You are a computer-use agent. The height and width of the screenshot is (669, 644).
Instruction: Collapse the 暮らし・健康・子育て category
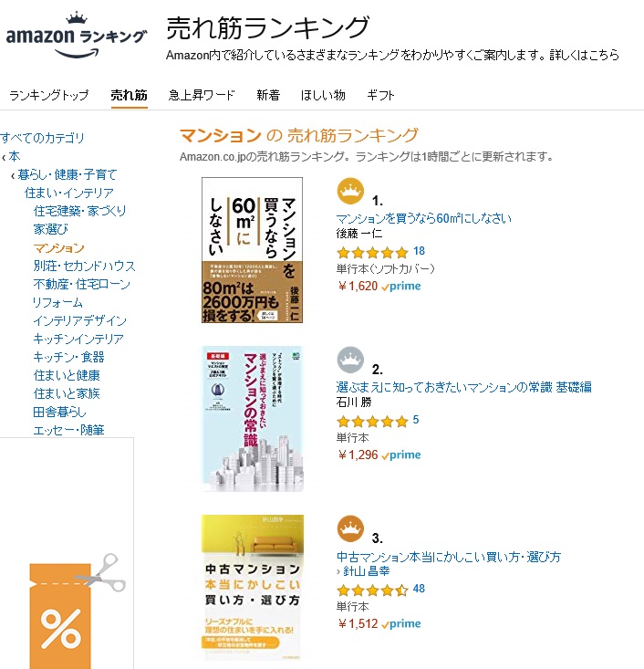pos(13,175)
